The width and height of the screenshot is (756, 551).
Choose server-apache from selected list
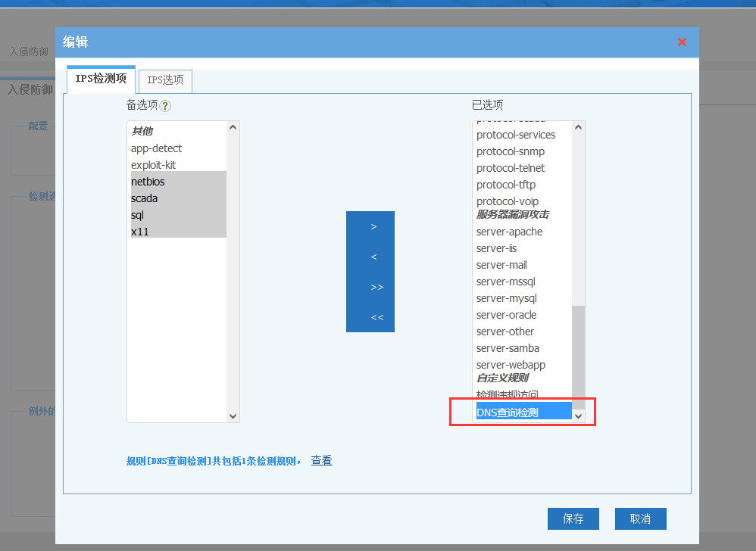509,232
